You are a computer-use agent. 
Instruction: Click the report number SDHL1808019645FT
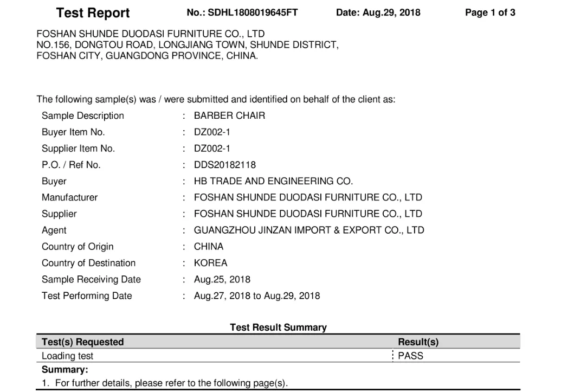pyautogui.click(x=242, y=13)
